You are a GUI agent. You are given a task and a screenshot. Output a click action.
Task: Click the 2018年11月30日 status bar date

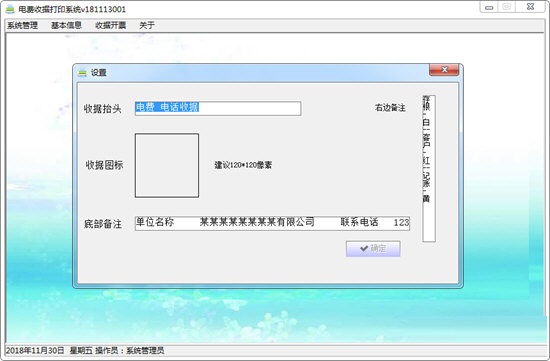pyautogui.click(x=35, y=350)
